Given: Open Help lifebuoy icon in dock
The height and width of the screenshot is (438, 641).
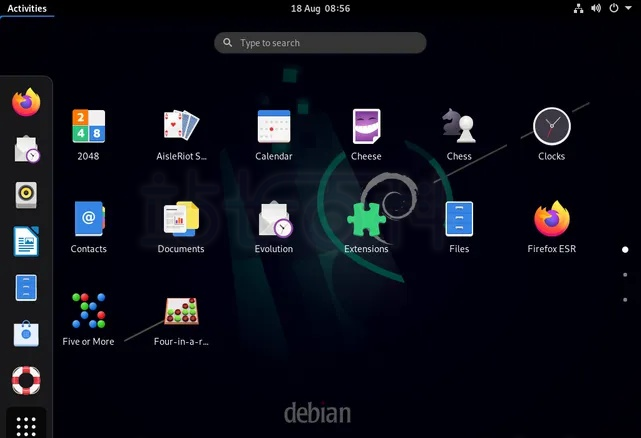Looking at the screenshot, I should click(26, 380).
